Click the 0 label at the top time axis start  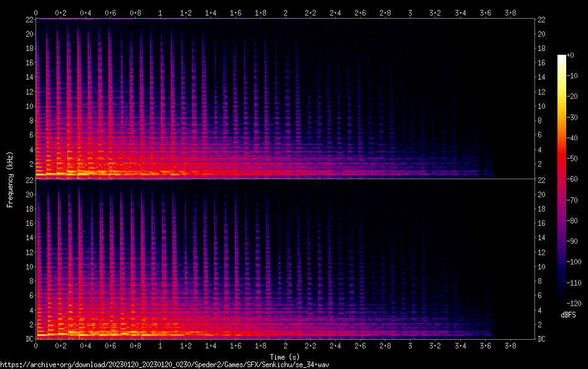coord(36,12)
